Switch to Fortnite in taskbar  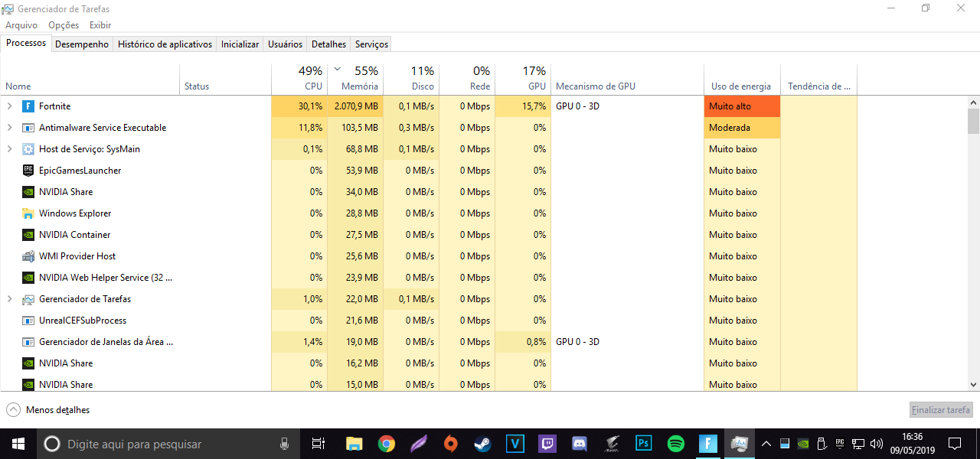707,444
